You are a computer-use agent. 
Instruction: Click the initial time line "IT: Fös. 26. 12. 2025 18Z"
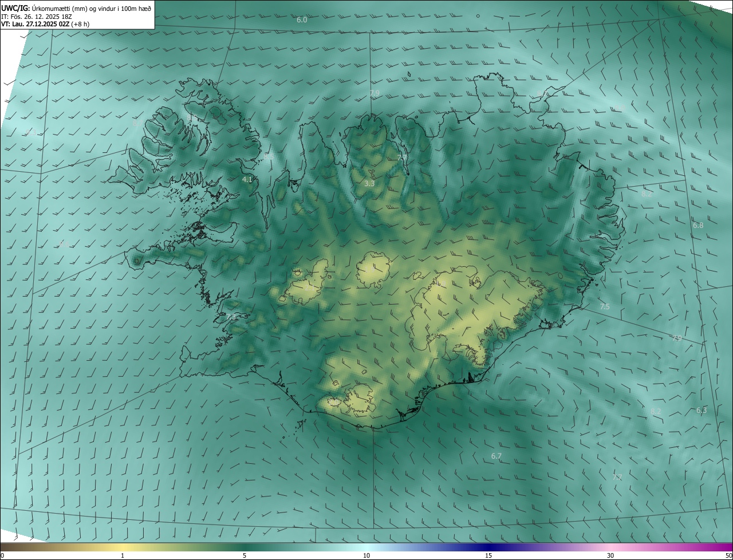[x=37, y=16]
